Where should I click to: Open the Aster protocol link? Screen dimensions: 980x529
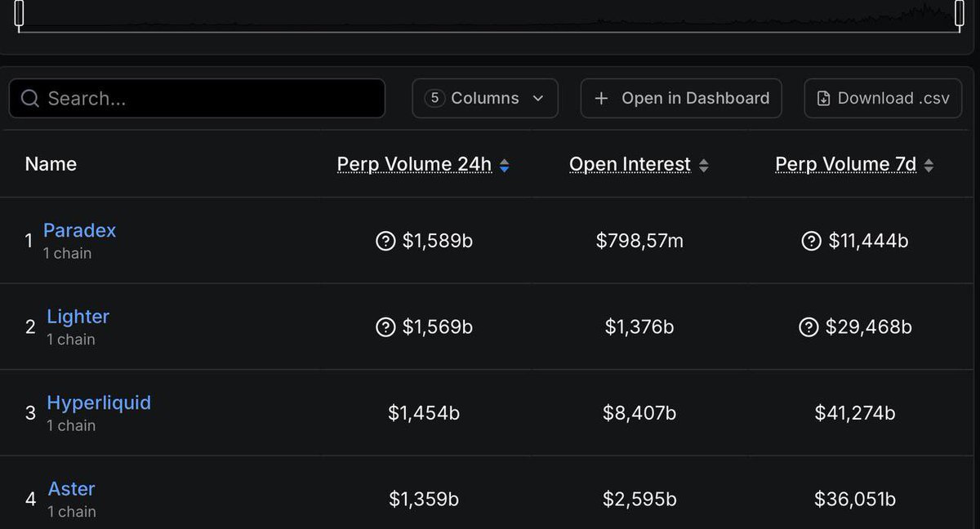pyautogui.click(x=71, y=489)
